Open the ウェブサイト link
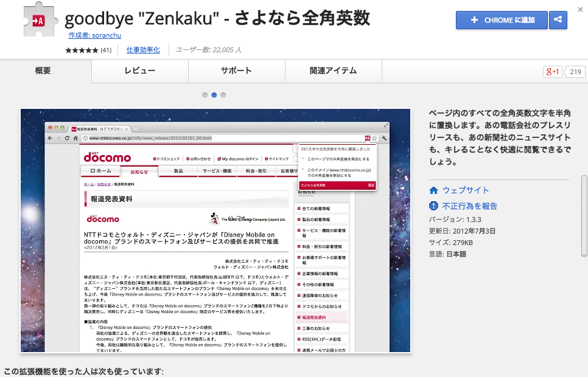The width and height of the screenshot is (588, 377). (x=466, y=190)
